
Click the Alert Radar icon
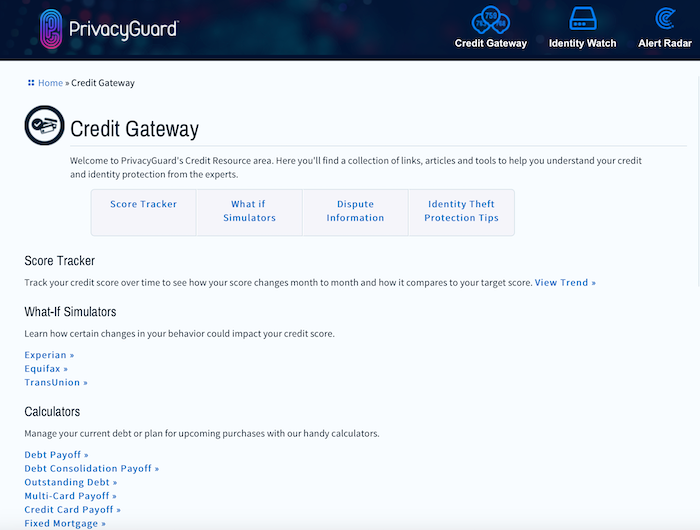coord(665,19)
